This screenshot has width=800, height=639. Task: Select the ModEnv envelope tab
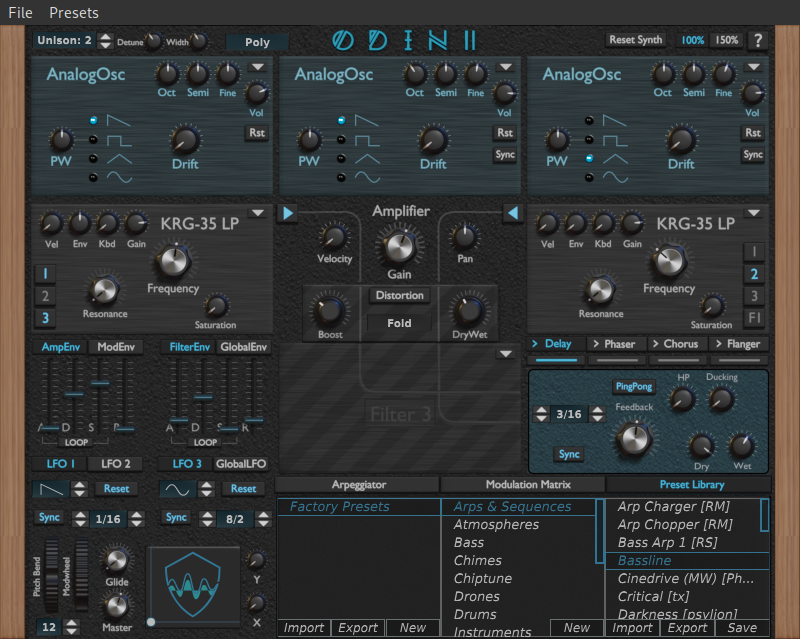coord(116,347)
